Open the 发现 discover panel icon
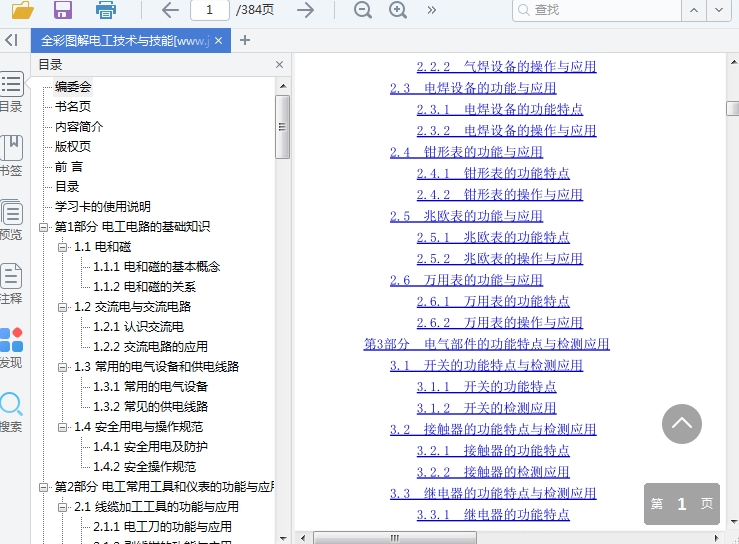Image resolution: width=739 pixels, height=544 pixels. pos(11,347)
